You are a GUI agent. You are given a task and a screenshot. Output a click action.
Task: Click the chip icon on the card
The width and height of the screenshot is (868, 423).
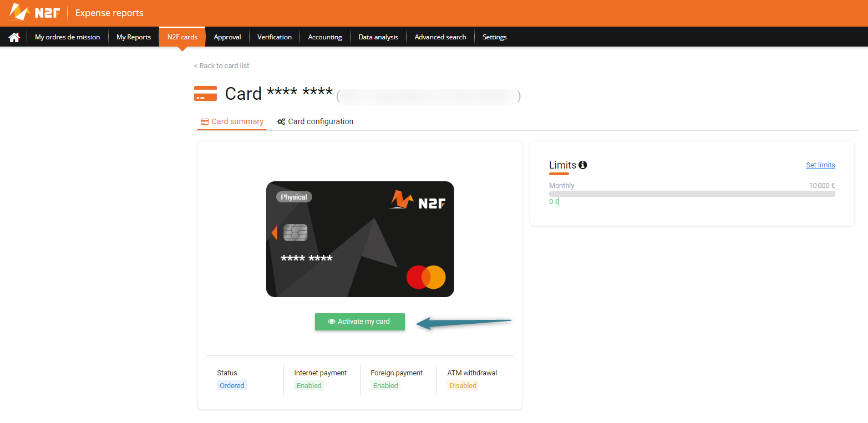pos(295,232)
